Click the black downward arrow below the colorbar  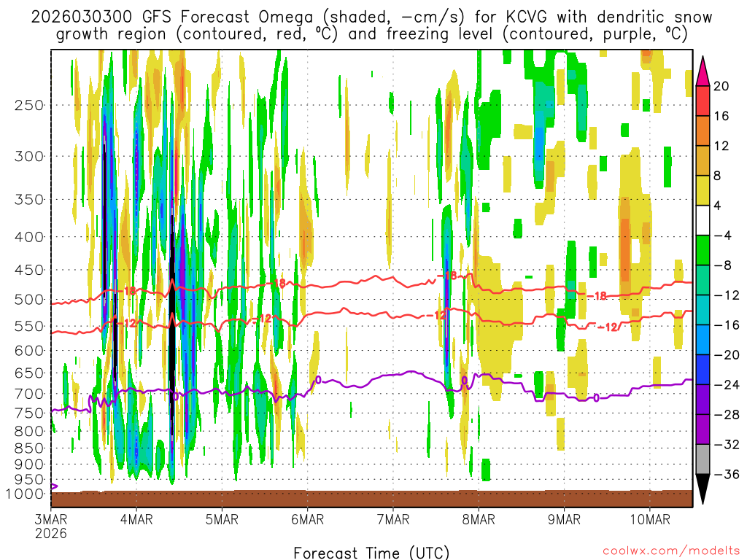click(x=703, y=488)
